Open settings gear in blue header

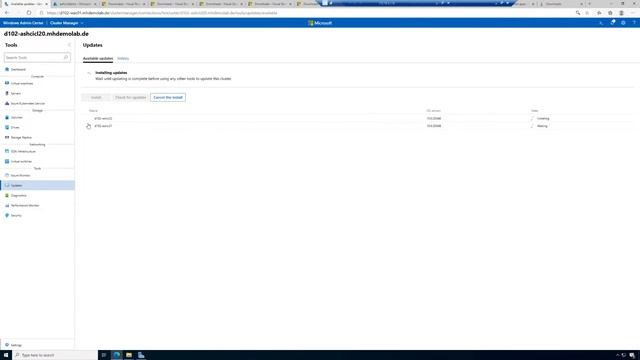(623, 23)
